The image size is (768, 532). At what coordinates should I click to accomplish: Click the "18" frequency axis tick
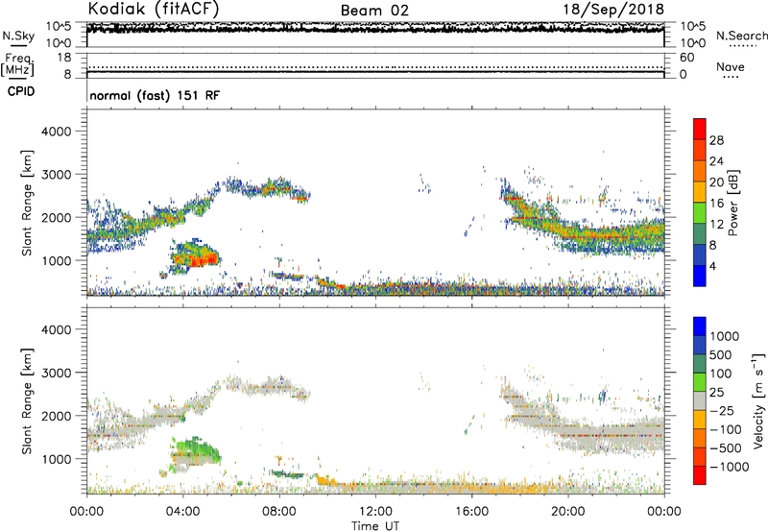point(64,58)
